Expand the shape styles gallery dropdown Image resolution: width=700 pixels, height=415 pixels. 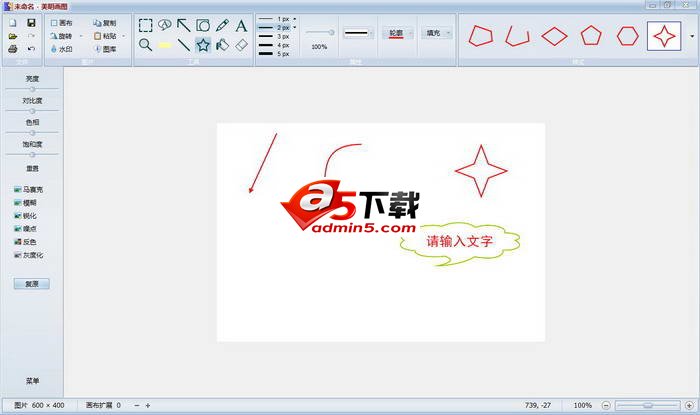pos(692,36)
